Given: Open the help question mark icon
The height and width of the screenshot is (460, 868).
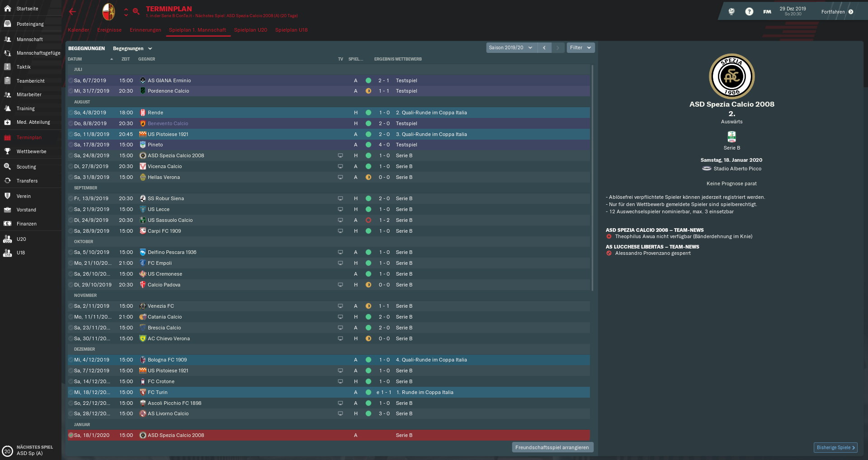Looking at the screenshot, I should 749,12.
